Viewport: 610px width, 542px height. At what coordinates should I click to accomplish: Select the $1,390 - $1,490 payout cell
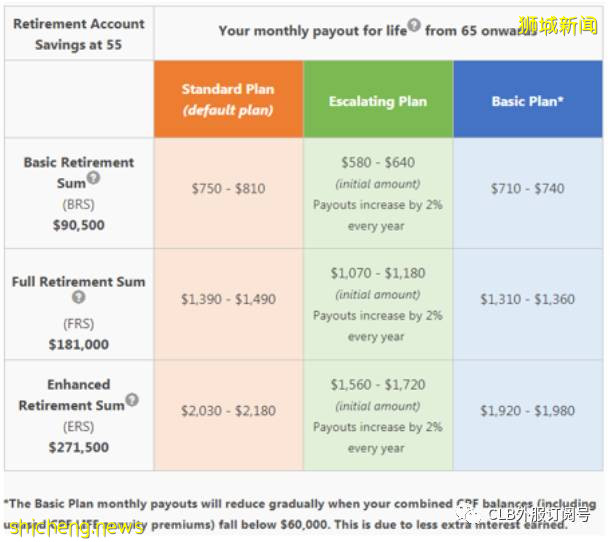228,299
